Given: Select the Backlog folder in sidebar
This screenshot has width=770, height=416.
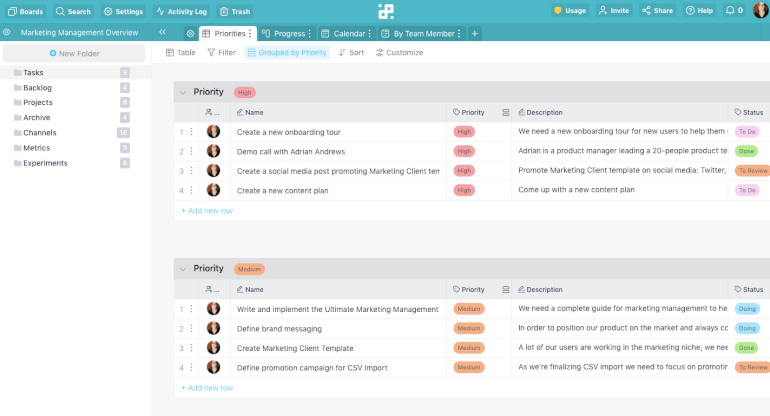Looking at the screenshot, I should 37,88.
